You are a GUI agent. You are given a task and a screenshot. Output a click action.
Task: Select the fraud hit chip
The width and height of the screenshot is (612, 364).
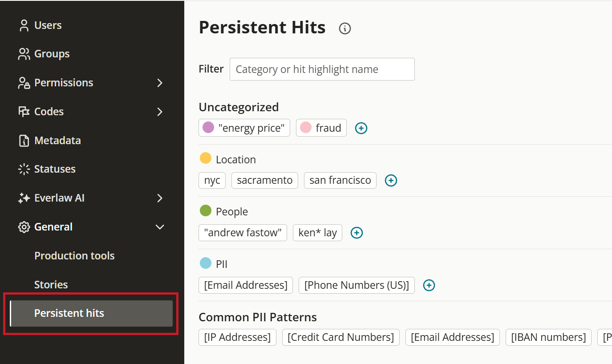tap(321, 128)
